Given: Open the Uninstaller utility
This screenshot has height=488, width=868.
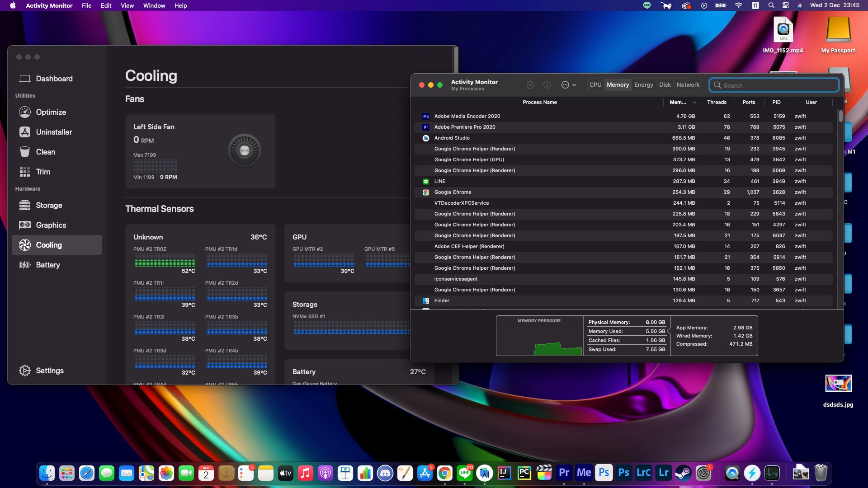Looking at the screenshot, I should point(57,132).
